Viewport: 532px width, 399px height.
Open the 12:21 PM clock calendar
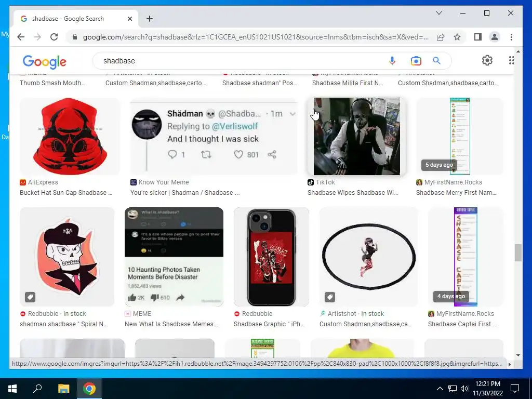tap(488, 389)
